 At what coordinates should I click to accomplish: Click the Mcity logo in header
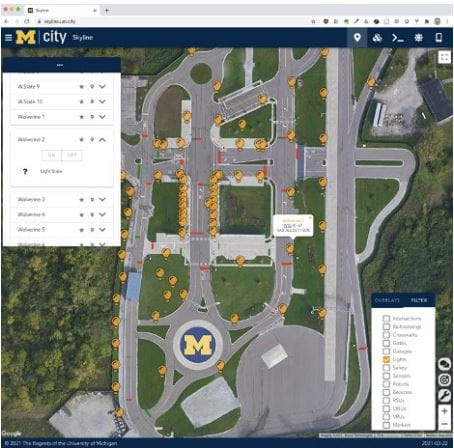[41, 37]
